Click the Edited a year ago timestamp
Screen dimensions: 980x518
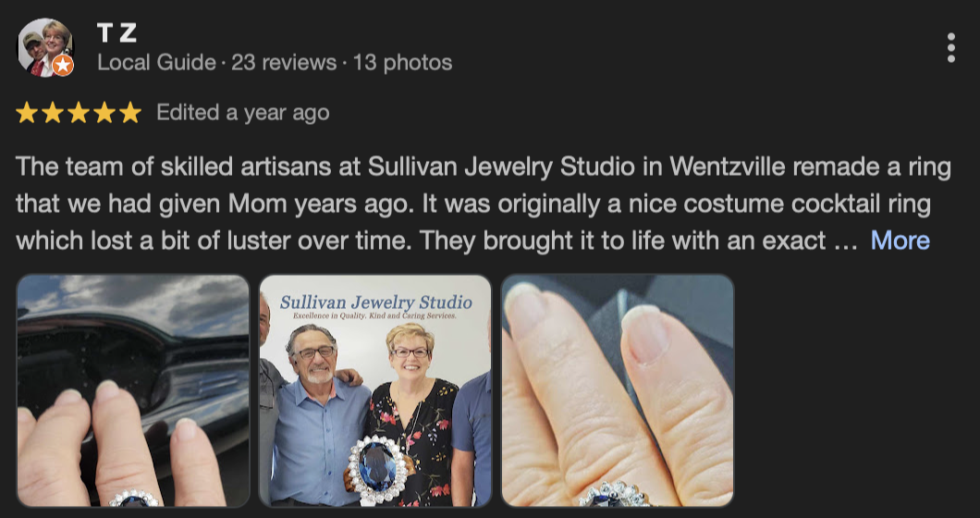click(x=242, y=113)
